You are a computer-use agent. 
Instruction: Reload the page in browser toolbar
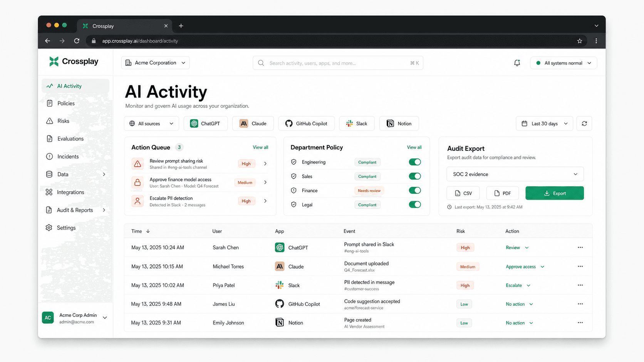tap(77, 41)
